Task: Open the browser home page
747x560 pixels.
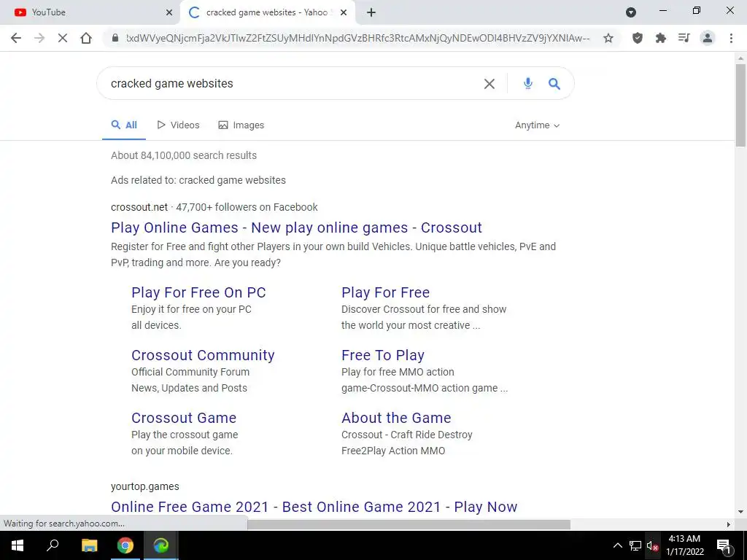Action: tap(86, 38)
